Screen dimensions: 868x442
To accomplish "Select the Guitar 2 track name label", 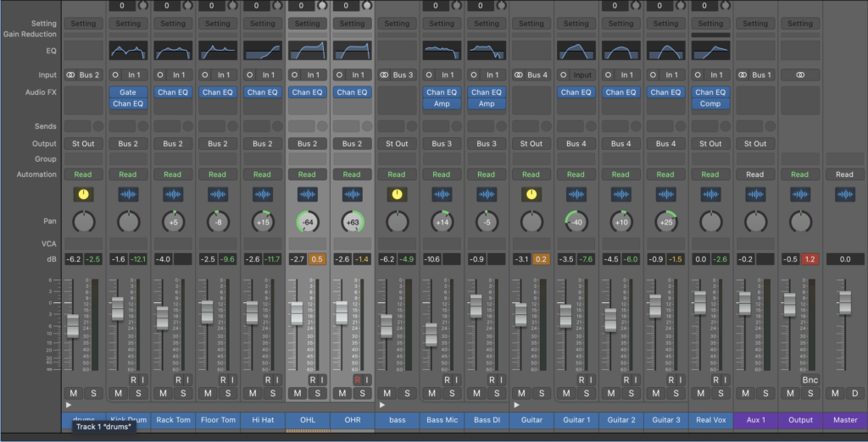I will (621, 420).
